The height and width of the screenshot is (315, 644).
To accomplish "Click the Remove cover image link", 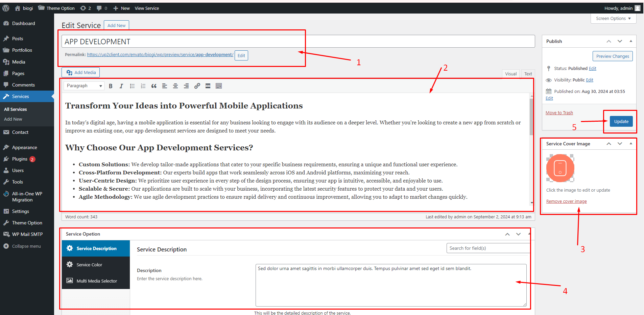I will 566,201.
